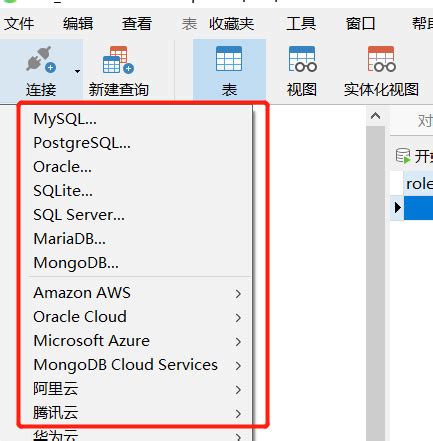The height and width of the screenshot is (441, 433).
Task: Open the 文件 menu
Action: [x=19, y=24]
